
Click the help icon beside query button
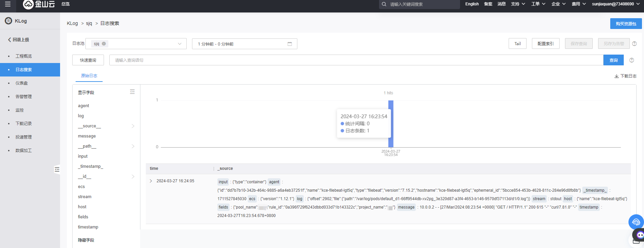coord(632,60)
